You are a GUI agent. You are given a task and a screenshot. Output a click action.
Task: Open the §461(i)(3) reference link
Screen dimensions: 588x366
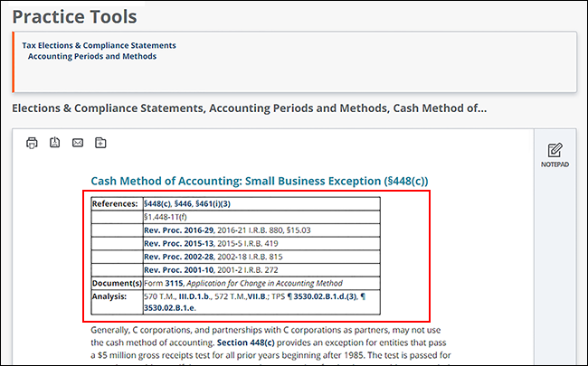(x=220, y=204)
